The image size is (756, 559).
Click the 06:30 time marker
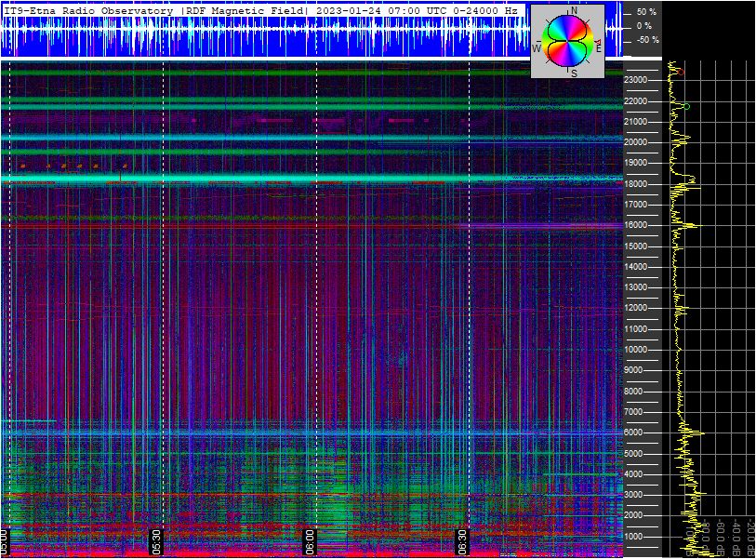pyautogui.click(x=461, y=541)
